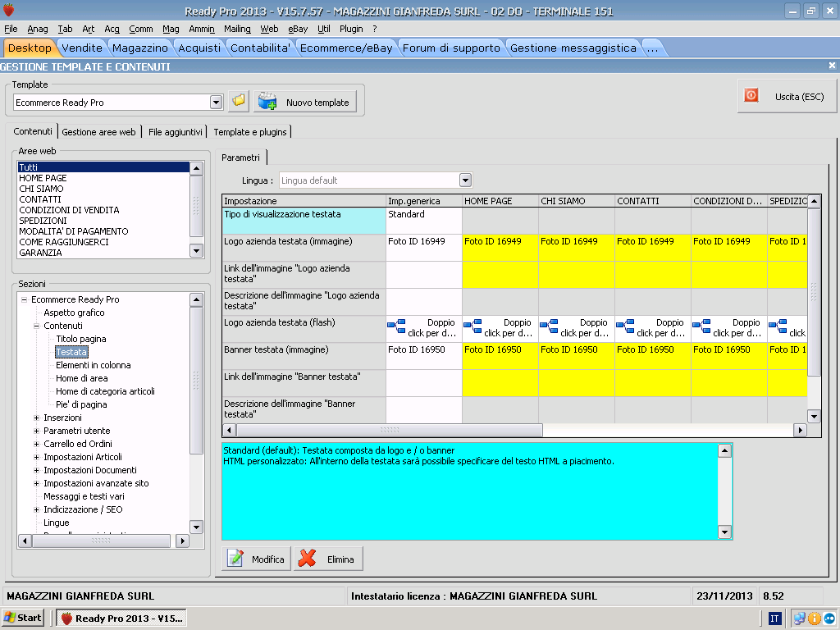Open the Ecommerce Ready Pro template dropdown
The height and width of the screenshot is (630, 840).
[x=217, y=102]
